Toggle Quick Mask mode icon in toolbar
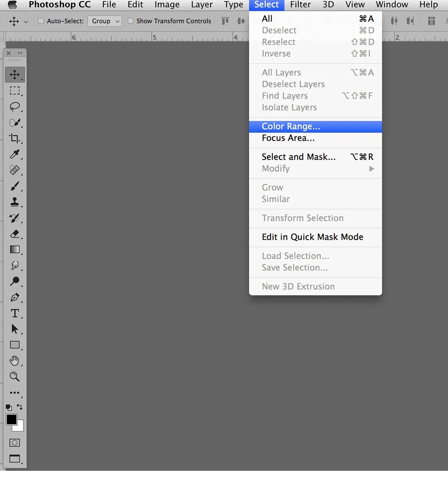The height and width of the screenshot is (492, 448). [x=15, y=443]
